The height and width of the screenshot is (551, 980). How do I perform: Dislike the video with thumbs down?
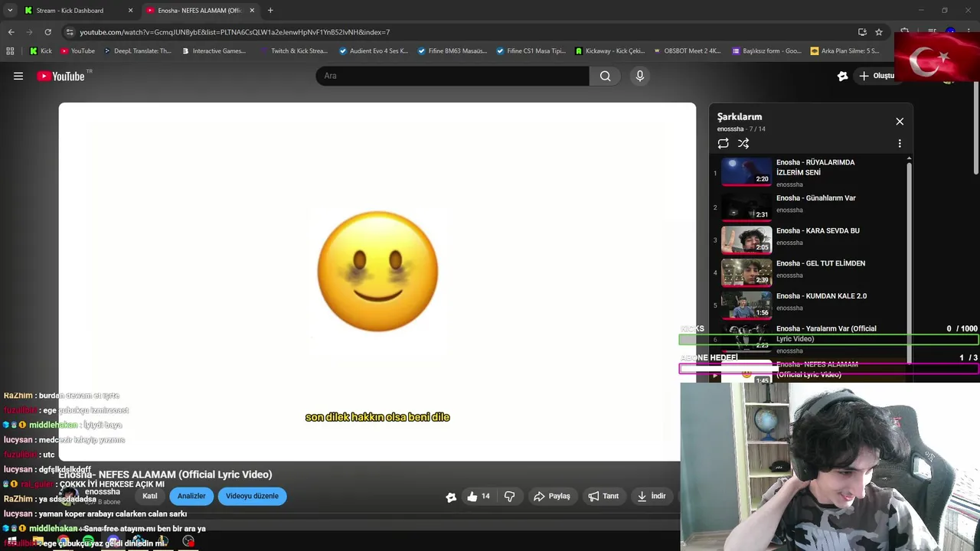point(509,496)
